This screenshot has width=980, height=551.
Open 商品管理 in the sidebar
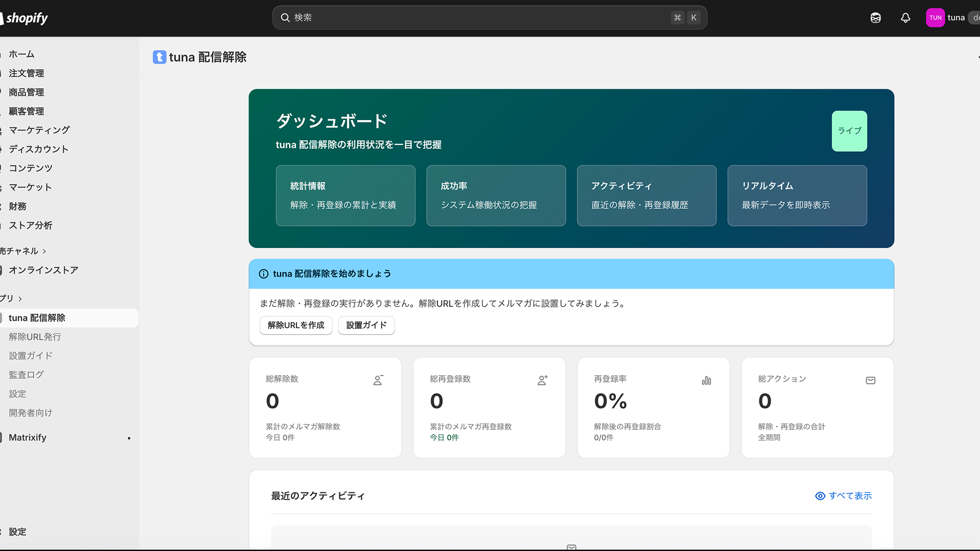point(26,92)
